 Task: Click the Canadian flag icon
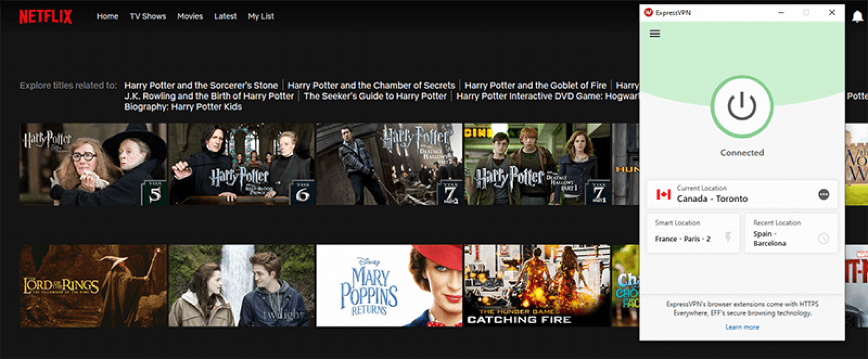663,195
